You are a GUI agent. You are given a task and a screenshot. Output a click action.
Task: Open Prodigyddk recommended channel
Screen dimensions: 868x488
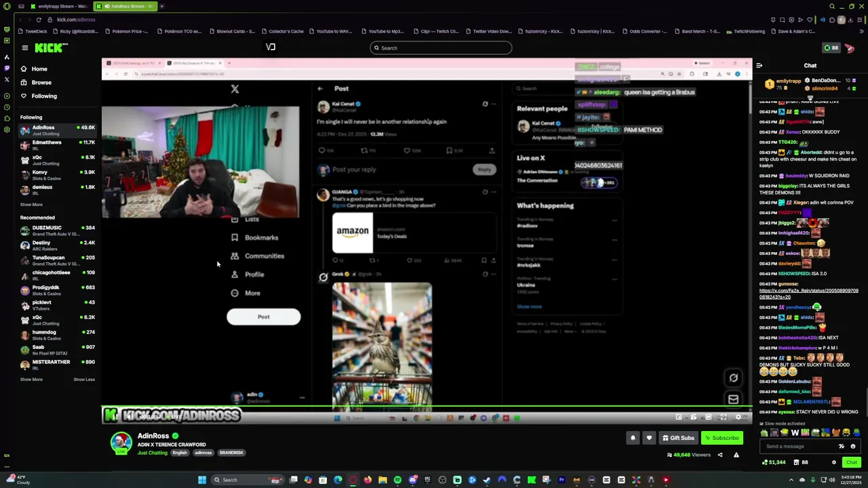coord(58,290)
